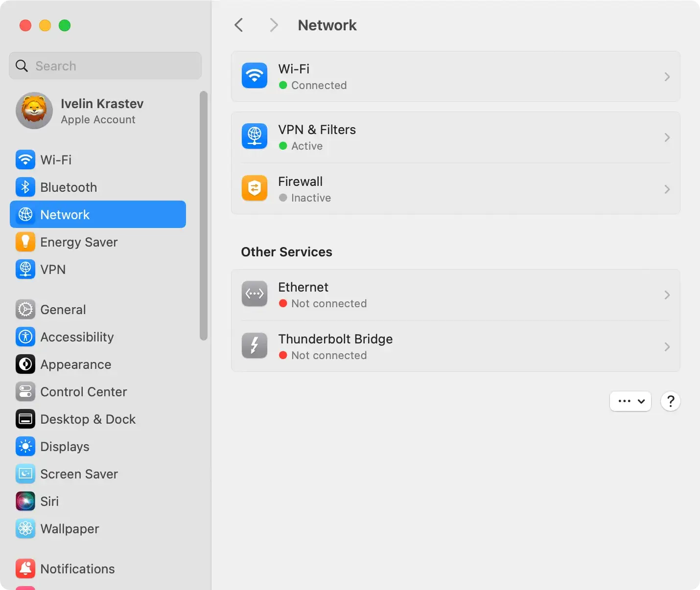The height and width of the screenshot is (590, 700).
Task: Expand Wi-Fi row chevron
Action: pyautogui.click(x=667, y=77)
